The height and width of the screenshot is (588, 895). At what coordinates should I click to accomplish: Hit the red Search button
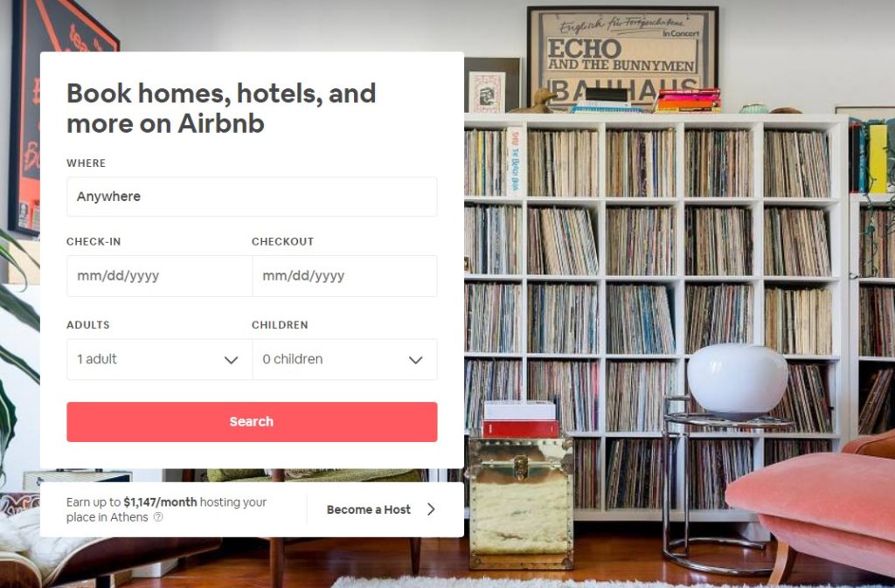(x=252, y=422)
